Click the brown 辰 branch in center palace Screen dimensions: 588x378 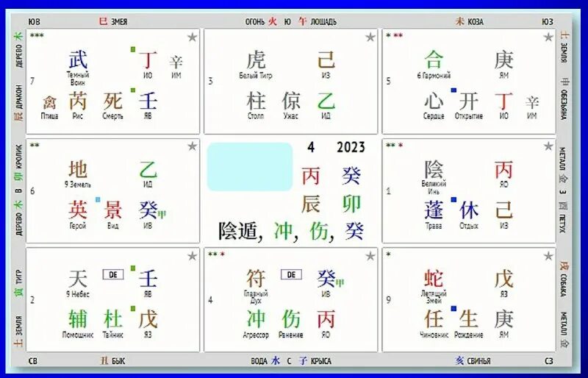tap(311, 204)
